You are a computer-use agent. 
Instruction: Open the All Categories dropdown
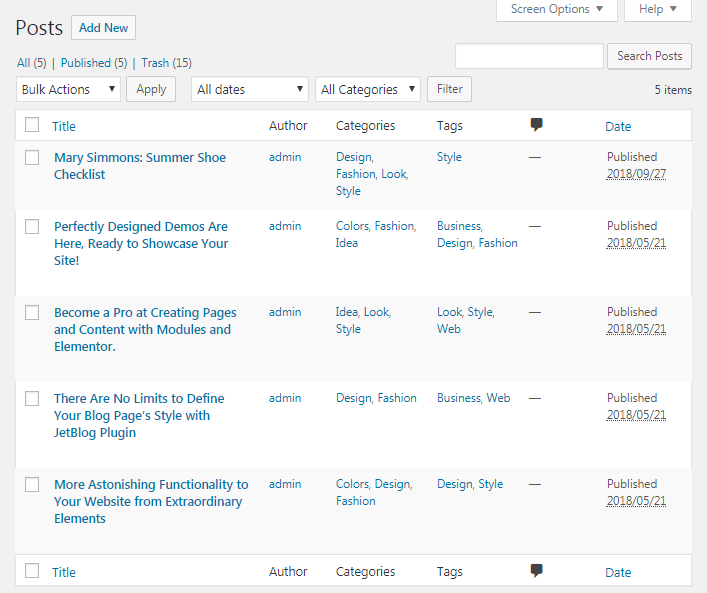[368, 89]
